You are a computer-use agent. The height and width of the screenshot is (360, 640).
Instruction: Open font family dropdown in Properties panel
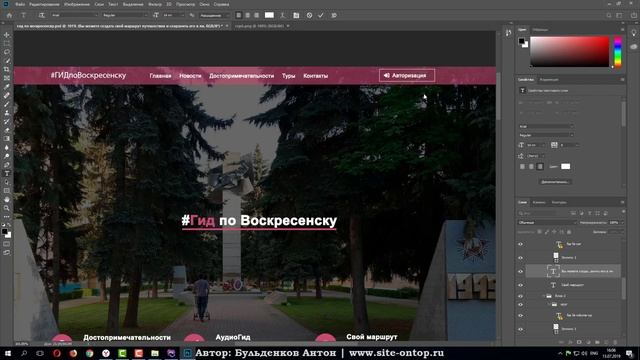546,126
